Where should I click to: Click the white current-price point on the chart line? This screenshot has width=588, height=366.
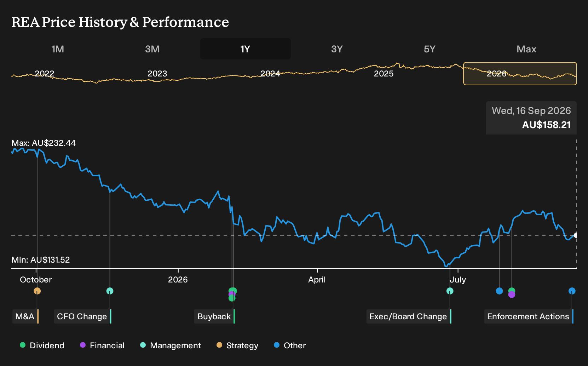(576, 235)
